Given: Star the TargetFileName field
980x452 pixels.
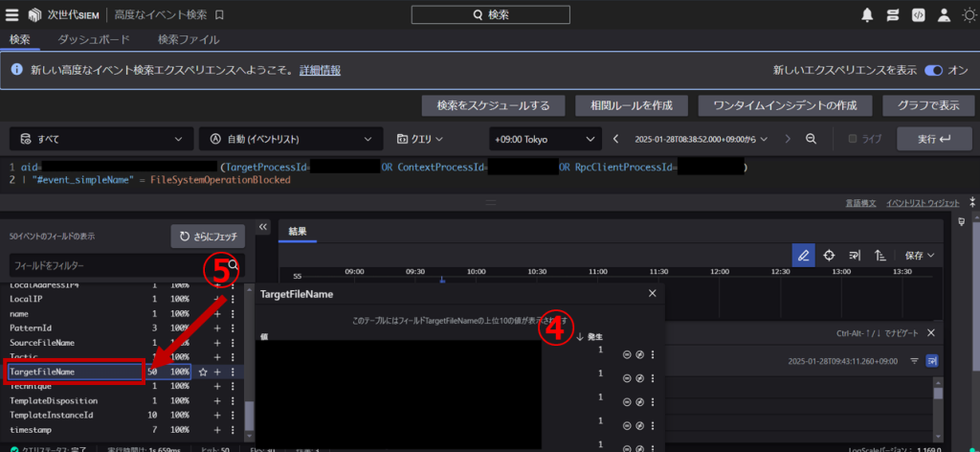Looking at the screenshot, I should click(x=203, y=372).
